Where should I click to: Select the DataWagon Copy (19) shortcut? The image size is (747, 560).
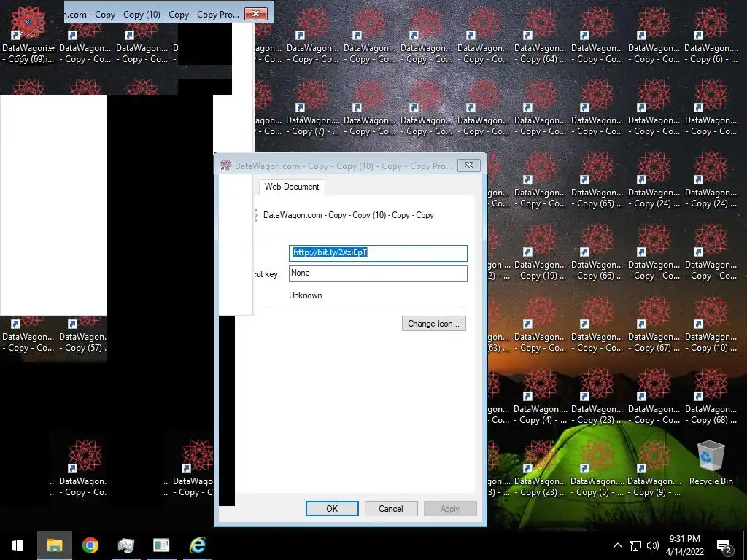pyautogui.click(x=541, y=253)
